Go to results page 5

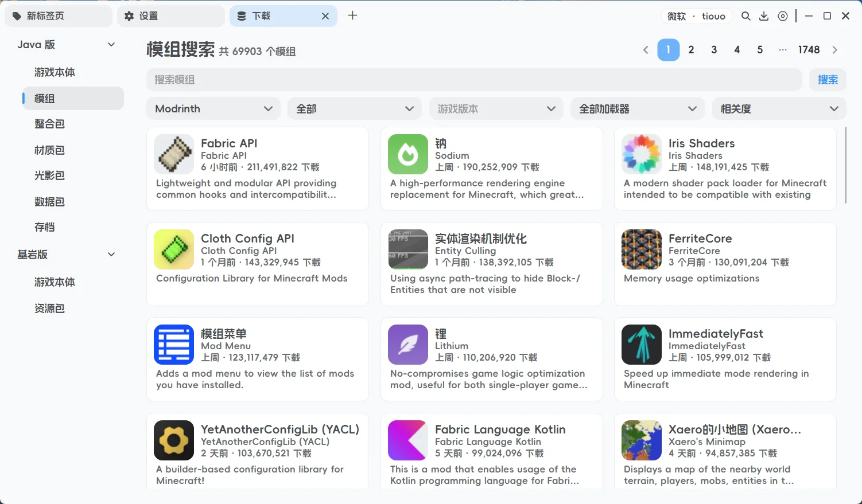[x=760, y=50]
